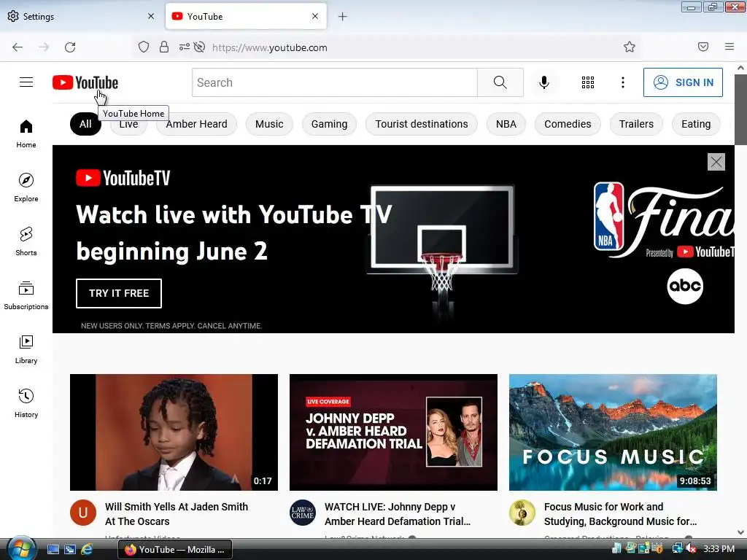Viewport: 747px width, 560px height.
Task: Select Tourist destinations filter chip
Action: 422,124
